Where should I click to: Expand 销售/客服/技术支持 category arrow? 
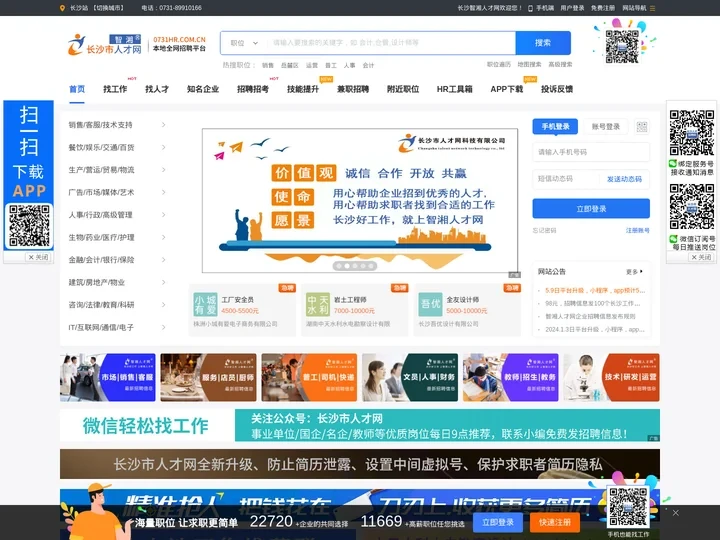click(x=163, y=125)
